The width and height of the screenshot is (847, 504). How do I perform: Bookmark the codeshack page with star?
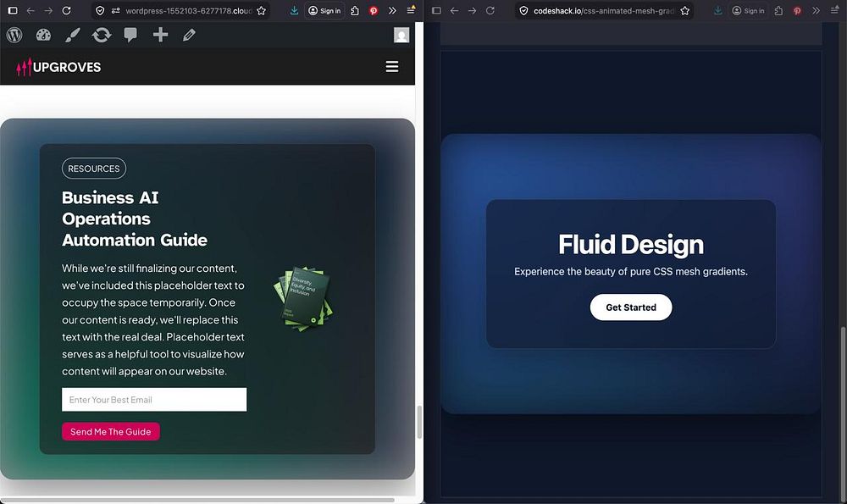click(685, 10)
